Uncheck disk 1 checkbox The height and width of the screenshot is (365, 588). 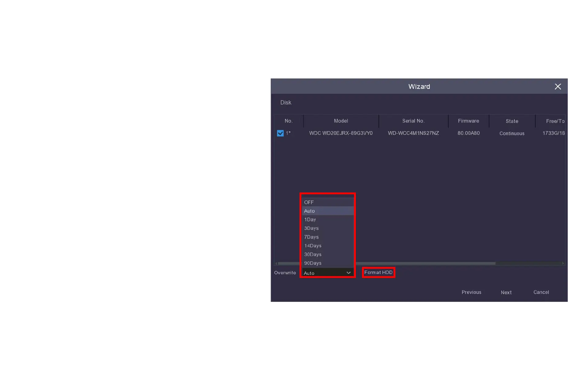[280, 133]
